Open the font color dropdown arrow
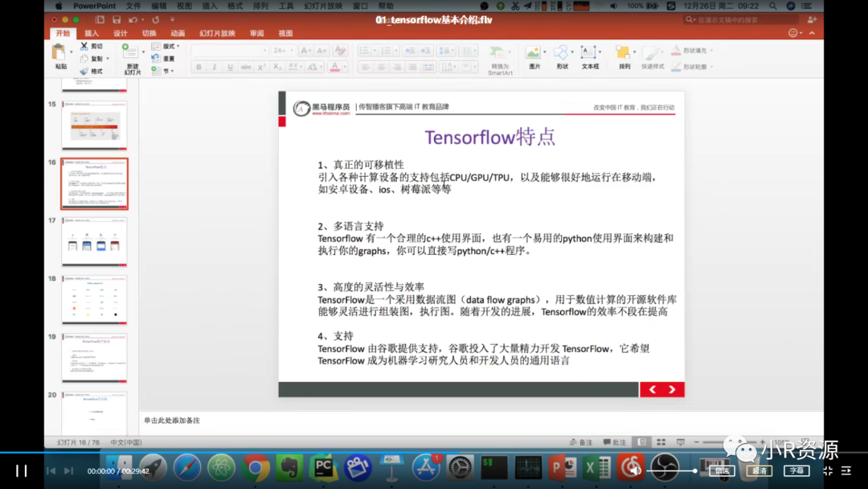The width and height of the screenshot is (868, 489). pyautogui.click(x=345, y=67)
